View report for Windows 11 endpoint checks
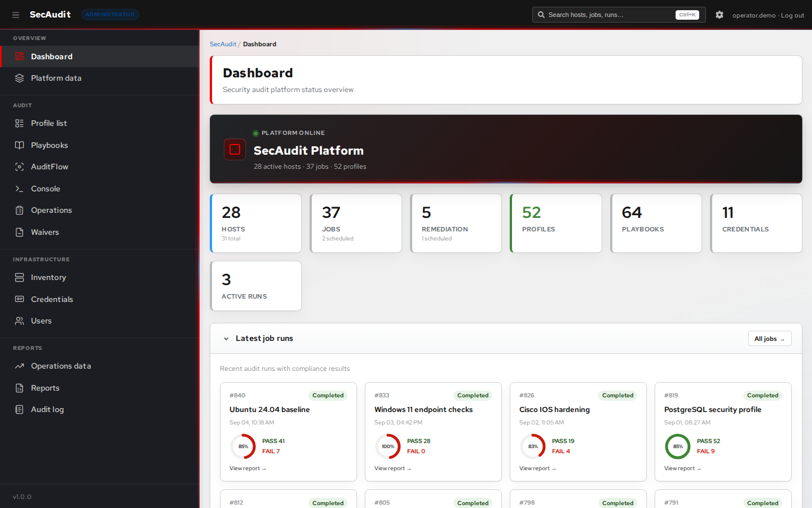Image resolution: width=812 pixels, height=508 pixels. point(392,468)
